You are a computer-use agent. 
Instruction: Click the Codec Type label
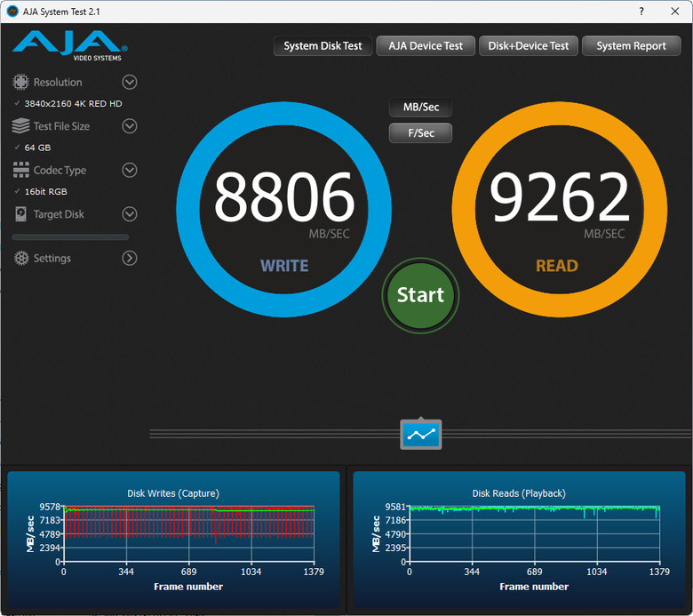click(60, 171)
